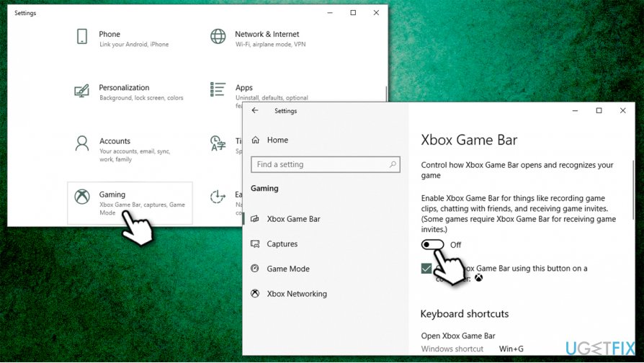Click the Game Mode sidebar icon
This screenshot has height=363, width=644.
tap(255, 269)
